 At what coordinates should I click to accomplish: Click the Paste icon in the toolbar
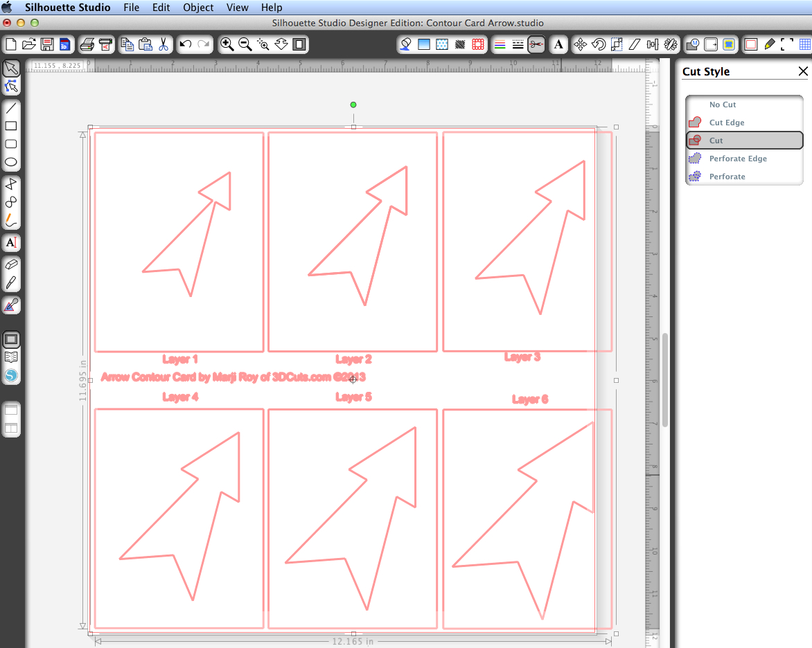pyautogui.click(x=145, y=44)
